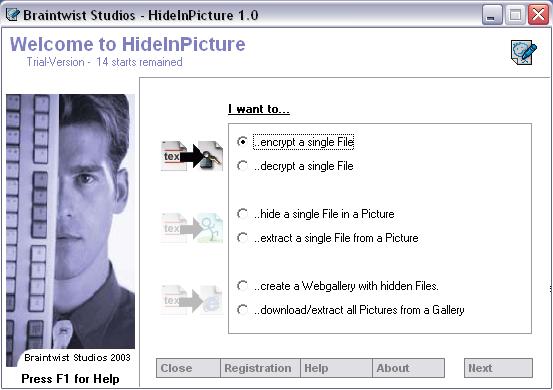Minimize the HideInPicture window
The width and height of the screenshot is (553, 390).
pyautogui.click(x=492, y=15)
